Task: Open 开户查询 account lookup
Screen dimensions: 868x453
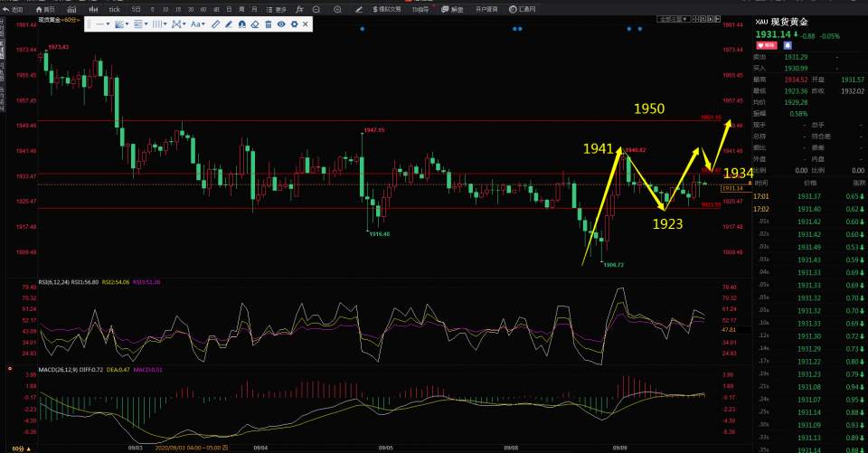Action: point(486,9)
